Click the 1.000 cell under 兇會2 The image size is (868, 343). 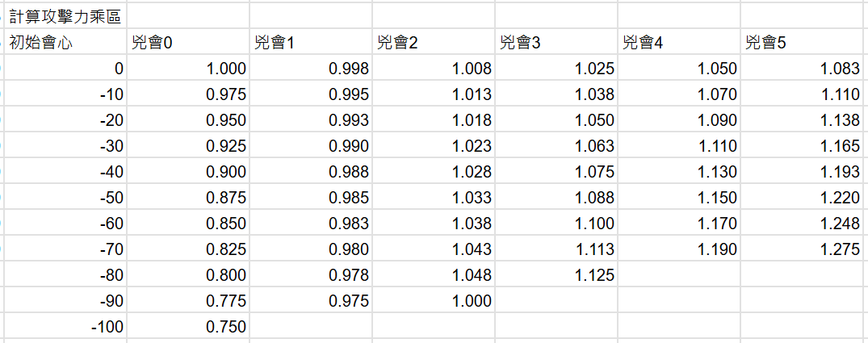coord(434,300)
